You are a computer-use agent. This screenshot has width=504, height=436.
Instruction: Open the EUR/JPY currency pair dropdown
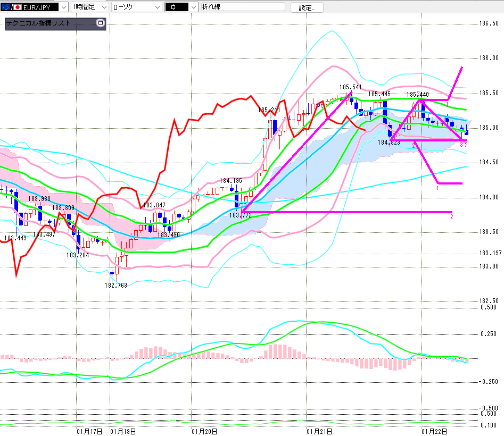pos(63,7)
